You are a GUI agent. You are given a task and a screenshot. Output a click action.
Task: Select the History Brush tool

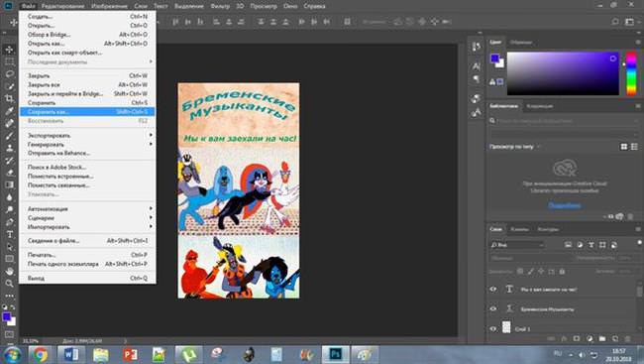9,161
